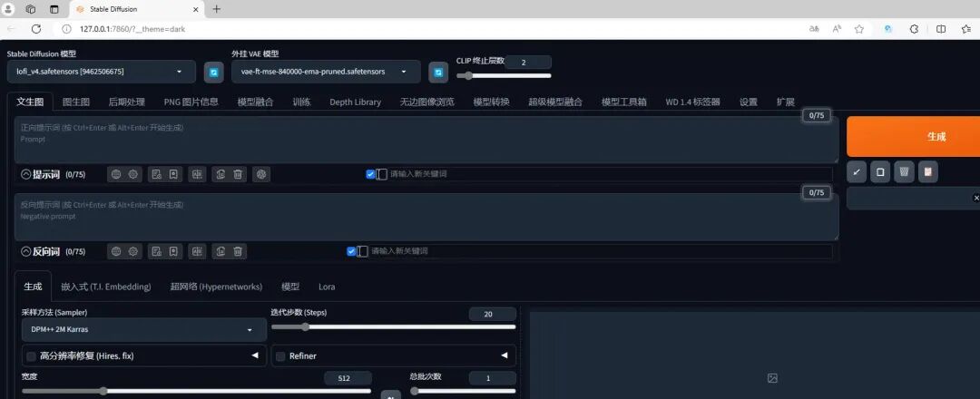Click globe icon in 提示词 toolbar

pyautogui.click(x=115, y=174)
